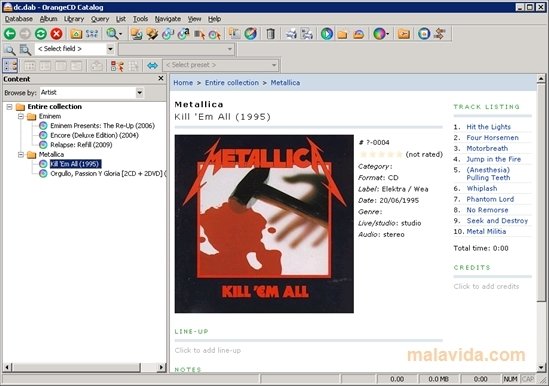The height and width of the screenshot is (386, 549).
Task: Click 'Click to add line-up' placeholder
Action: (208, 350)
